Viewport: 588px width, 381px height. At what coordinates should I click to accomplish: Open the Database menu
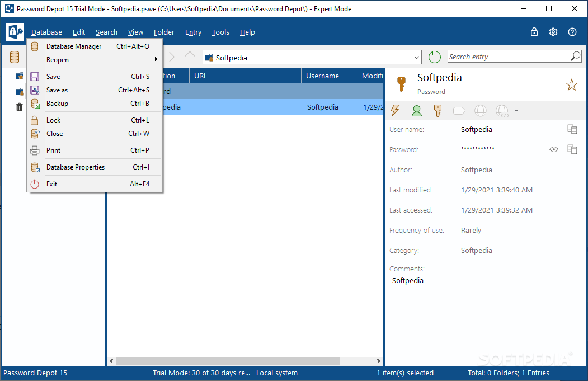coord(46,32)
